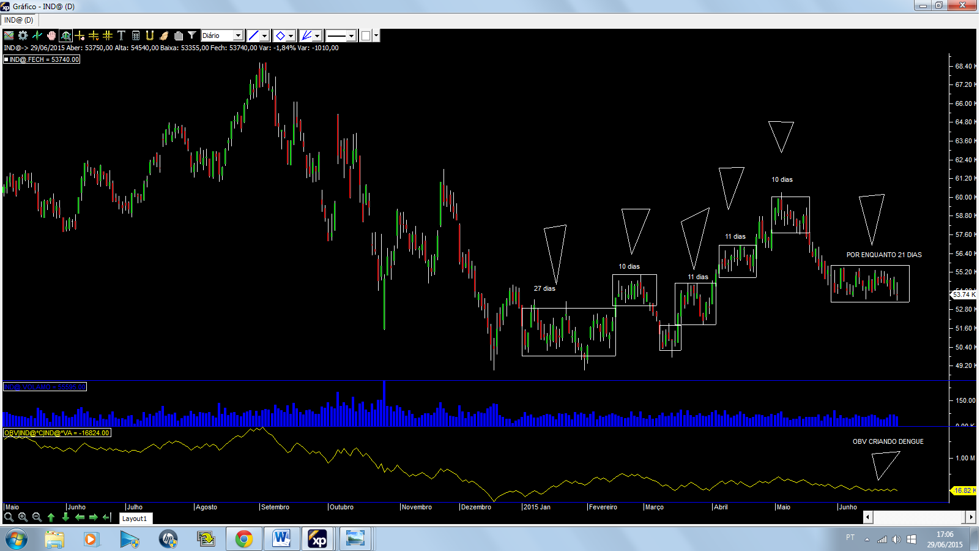Click the green left arrow
The image size is (980, 551).
(x=80, y=517)
